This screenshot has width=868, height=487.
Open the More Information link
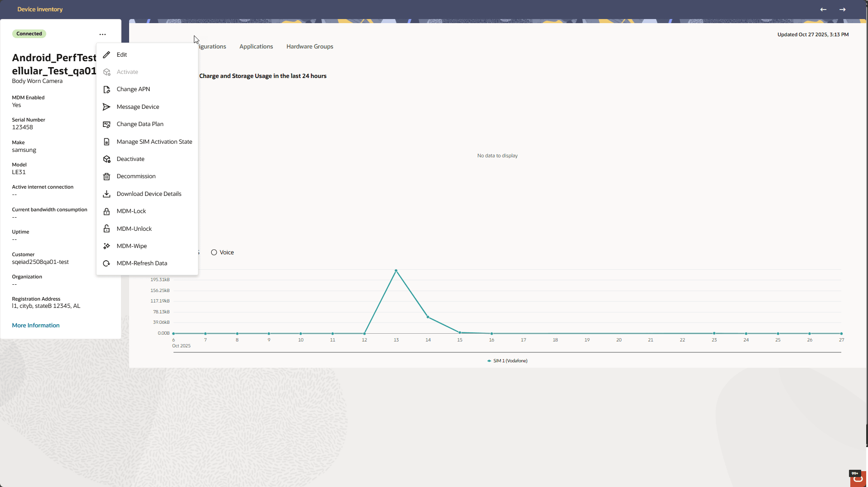[x=35, y=325]
